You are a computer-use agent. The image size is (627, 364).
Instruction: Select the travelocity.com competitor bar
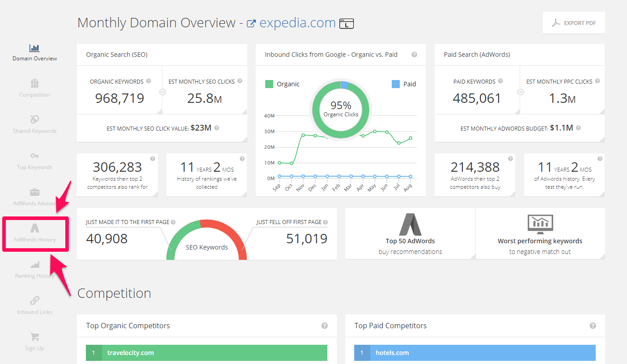(x=207, y=353)
